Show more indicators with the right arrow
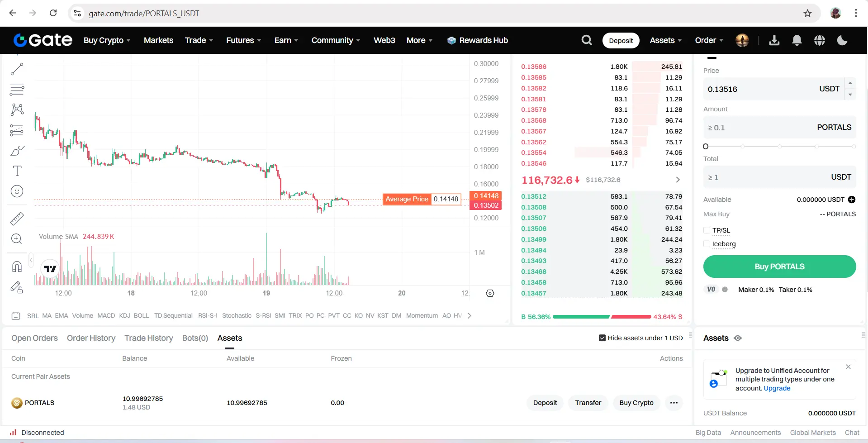 [x=470, y=316]
